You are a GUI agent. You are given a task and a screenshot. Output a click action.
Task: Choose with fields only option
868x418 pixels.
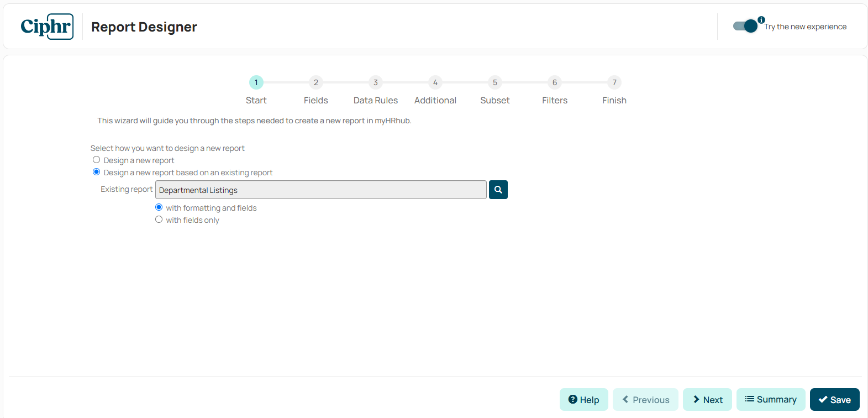click(159, 220)
